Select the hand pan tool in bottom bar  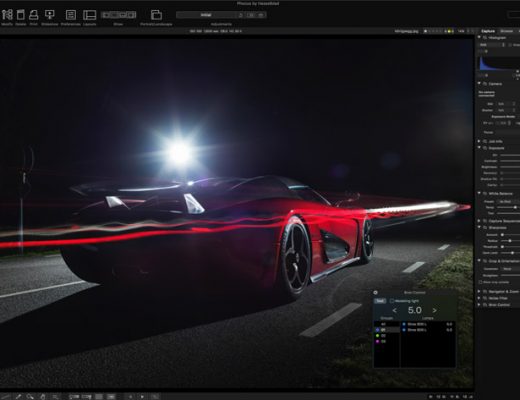[x=43, y=397]
